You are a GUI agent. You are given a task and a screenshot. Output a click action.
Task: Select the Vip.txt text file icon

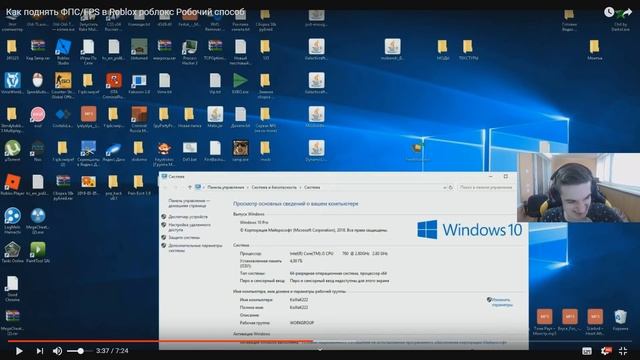[x=215, y=84]
